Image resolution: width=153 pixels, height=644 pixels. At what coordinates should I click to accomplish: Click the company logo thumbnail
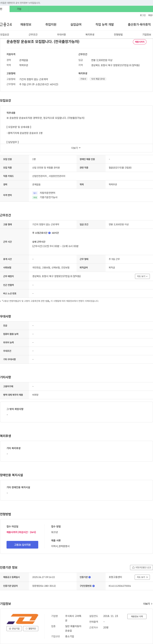tap(22, 619)
